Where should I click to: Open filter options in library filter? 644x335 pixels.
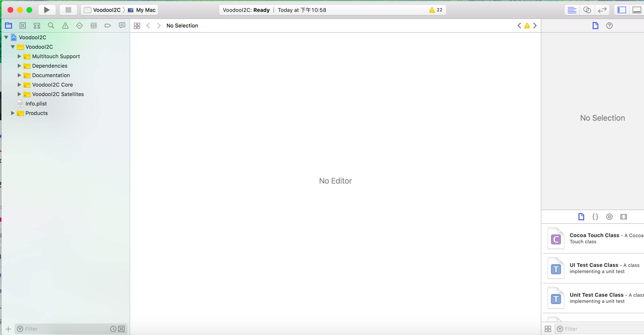point(560,329)
